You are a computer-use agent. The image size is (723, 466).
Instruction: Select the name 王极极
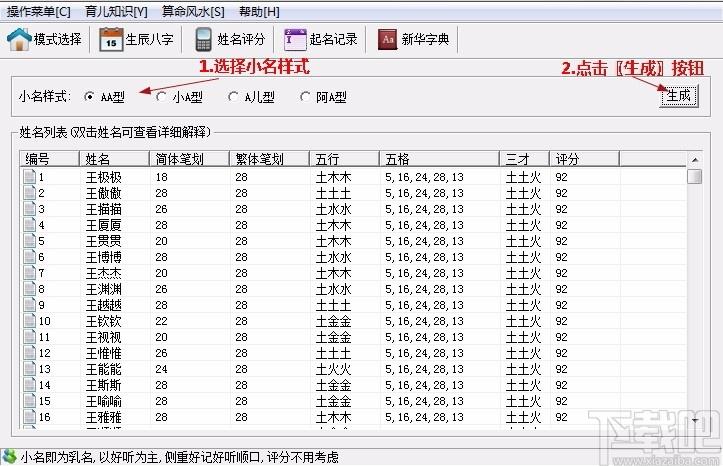pos(104,177)
